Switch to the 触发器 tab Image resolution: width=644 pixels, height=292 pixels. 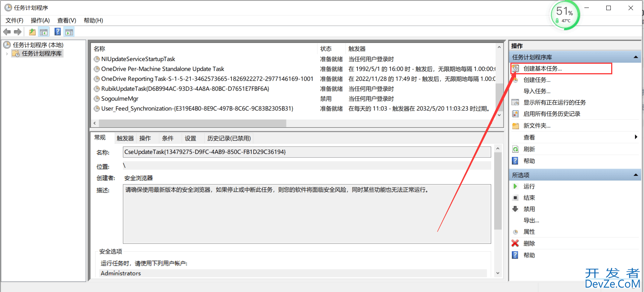click(125, 138)
